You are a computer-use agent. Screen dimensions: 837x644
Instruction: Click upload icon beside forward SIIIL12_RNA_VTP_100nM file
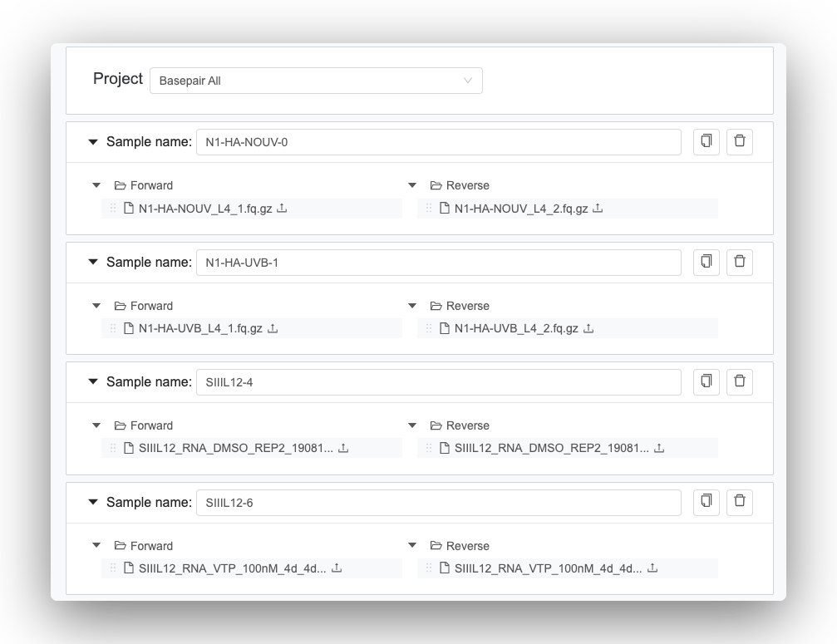(x=337, y=568)
